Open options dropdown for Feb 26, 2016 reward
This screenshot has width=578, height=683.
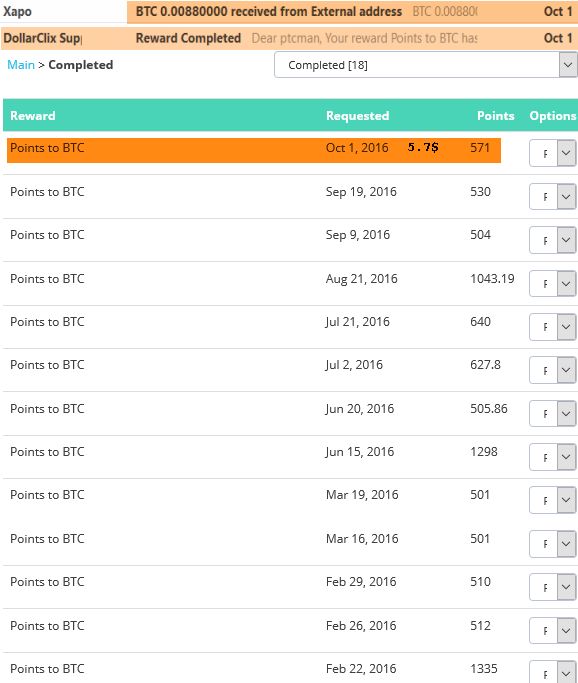(553, 630)
